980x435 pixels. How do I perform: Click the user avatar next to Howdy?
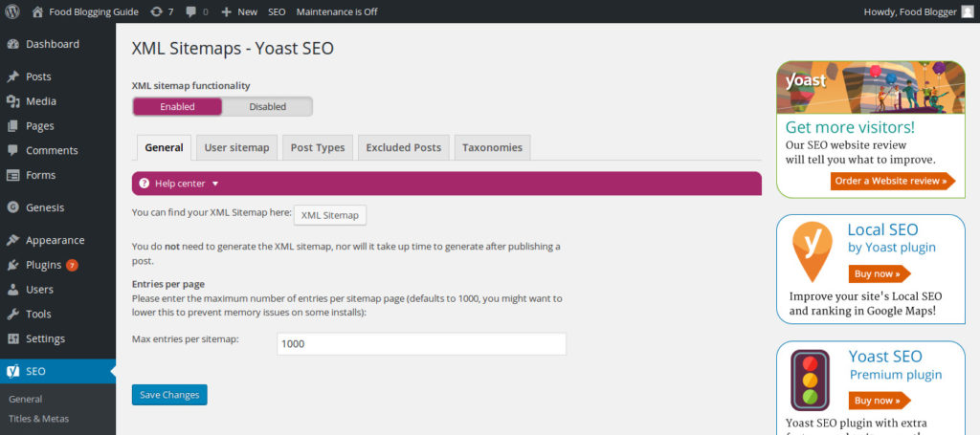pyautogui.click(x=967, y=11)
